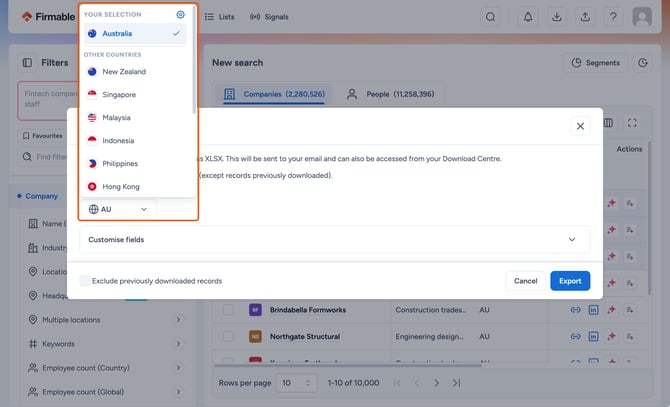This screenshot has height=407, width=670.
Task: Click the Northgate Structural sparkle action icon
Action: [611, 337]
